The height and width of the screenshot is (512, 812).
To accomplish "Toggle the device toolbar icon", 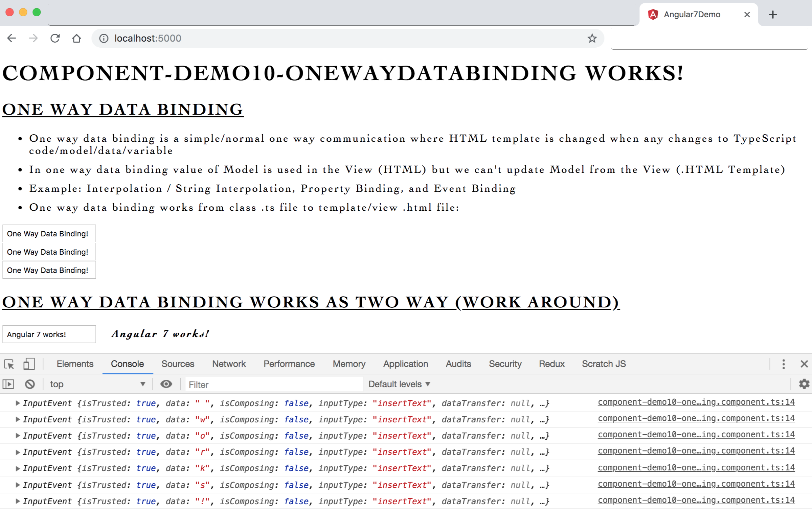I will pyautogui.click(x=29, y=363).
